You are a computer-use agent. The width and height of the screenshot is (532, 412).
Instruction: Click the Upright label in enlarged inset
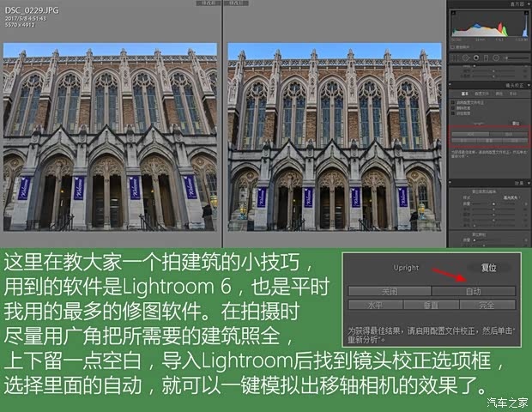(406, 268)
